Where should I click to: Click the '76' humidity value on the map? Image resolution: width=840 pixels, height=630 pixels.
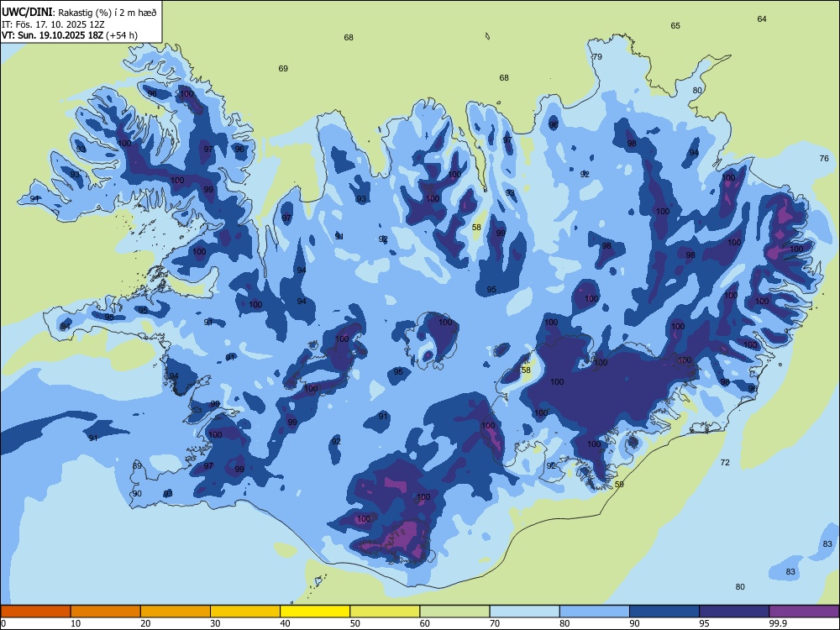point(824,158)
